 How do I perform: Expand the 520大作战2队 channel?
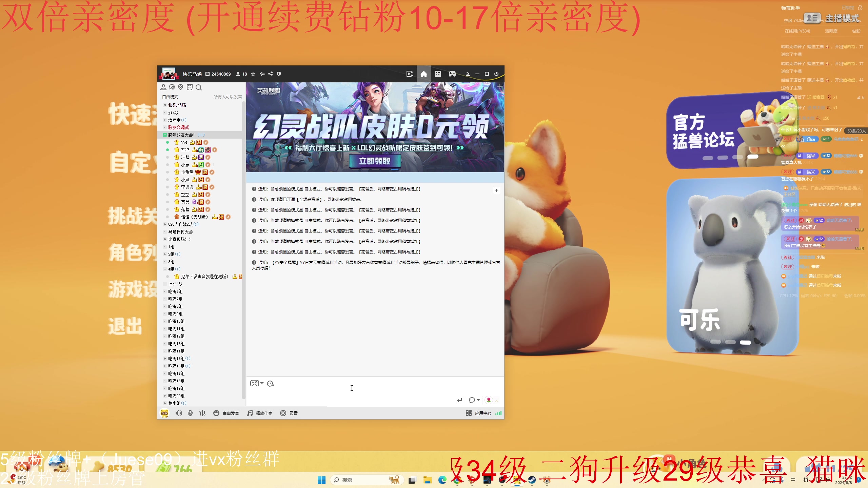[x=165, y=224]
